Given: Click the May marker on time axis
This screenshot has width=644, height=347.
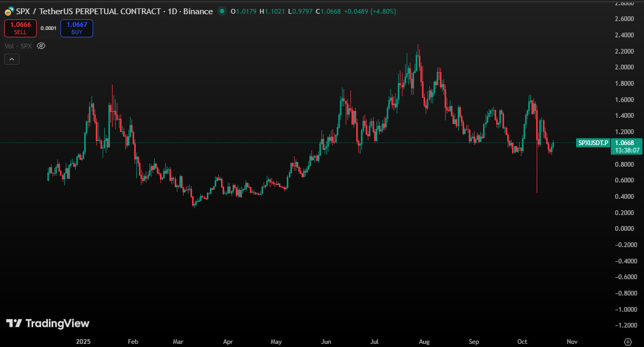Looking at the screenshot, I should pyautogui.click(x=276, y=341).
